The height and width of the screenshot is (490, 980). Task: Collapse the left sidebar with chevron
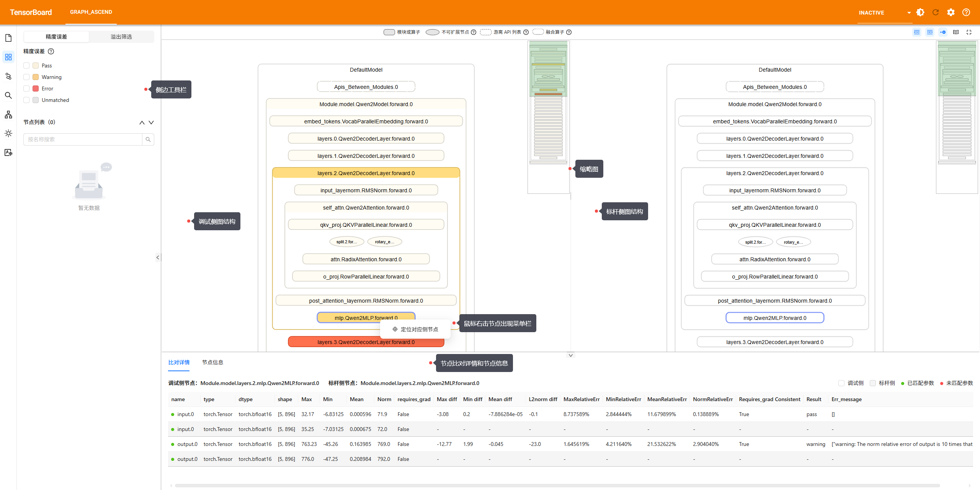(158, 257)
